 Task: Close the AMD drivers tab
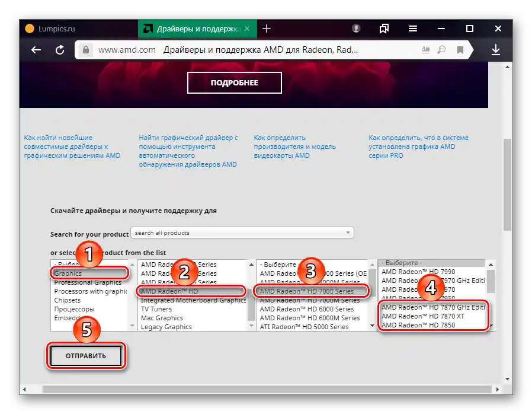(247, 28)
